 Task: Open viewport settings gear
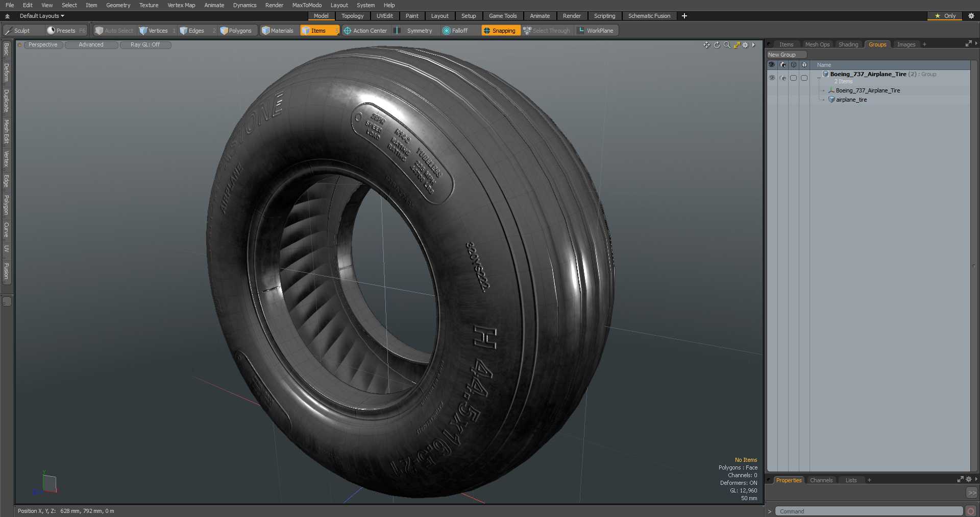745,45
